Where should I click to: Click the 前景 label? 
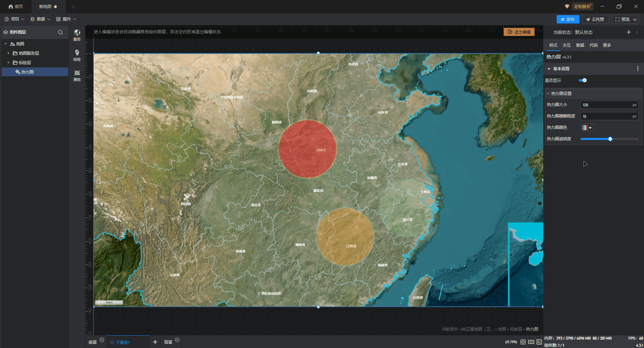93,342
